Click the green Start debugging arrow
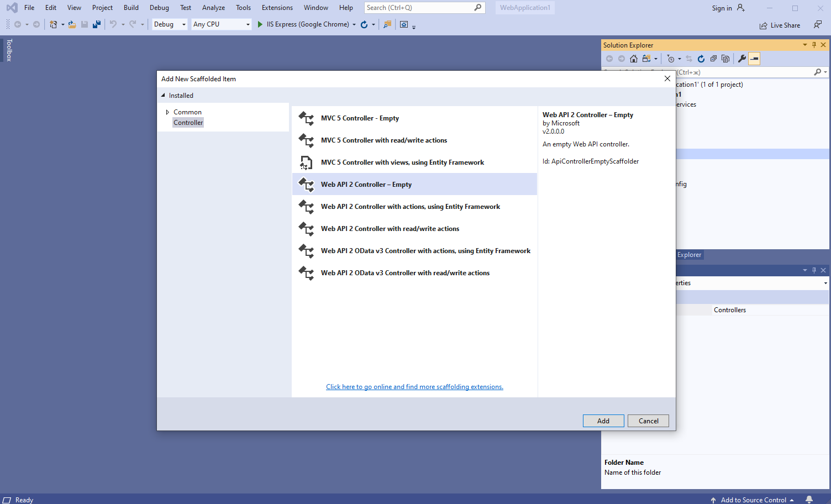 260,24
